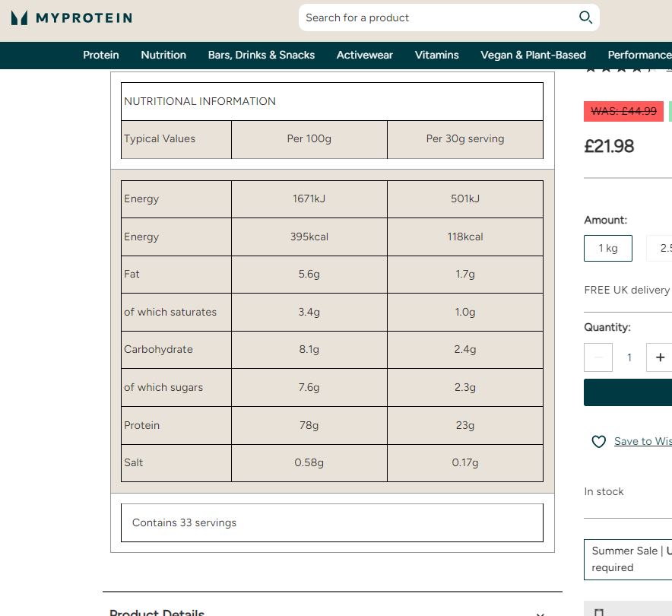
Task: Click the 0.17g salt value
Action: pyautogui.click(x=465, y=463)
